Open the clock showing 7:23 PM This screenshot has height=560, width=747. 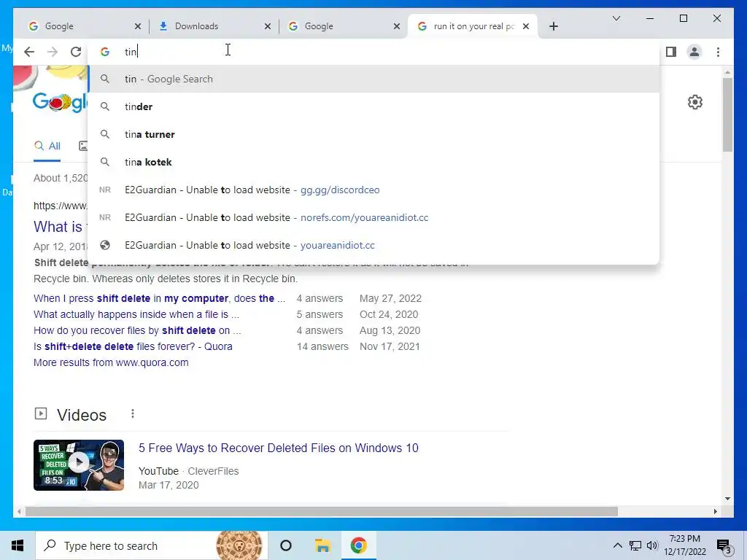coord(684,545)
